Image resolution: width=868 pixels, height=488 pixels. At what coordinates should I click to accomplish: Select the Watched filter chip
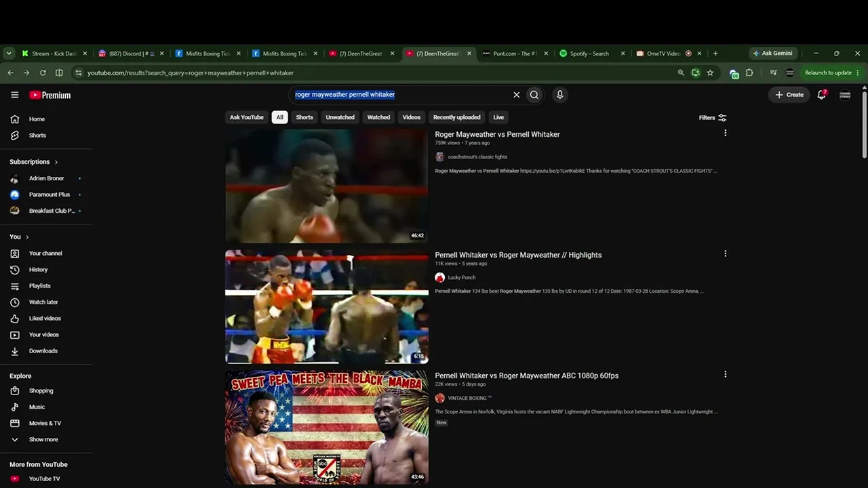click(378, 117)
